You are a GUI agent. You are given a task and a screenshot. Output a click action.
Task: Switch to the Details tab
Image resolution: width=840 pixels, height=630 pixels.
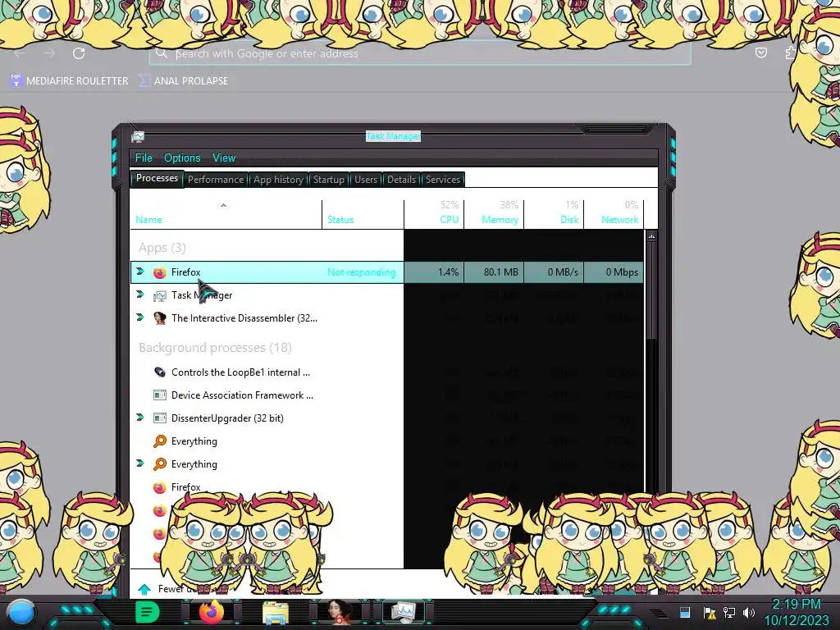[x=401, y=180]
